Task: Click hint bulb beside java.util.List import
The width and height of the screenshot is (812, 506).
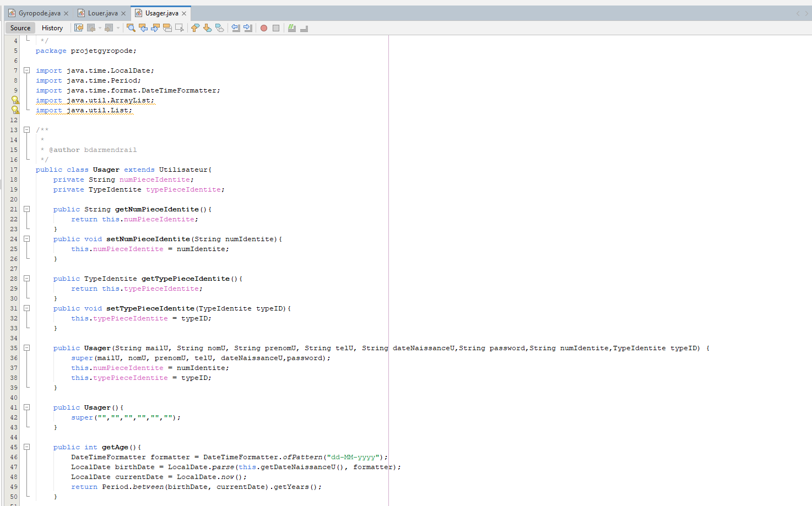Action: tap(15, 110)
